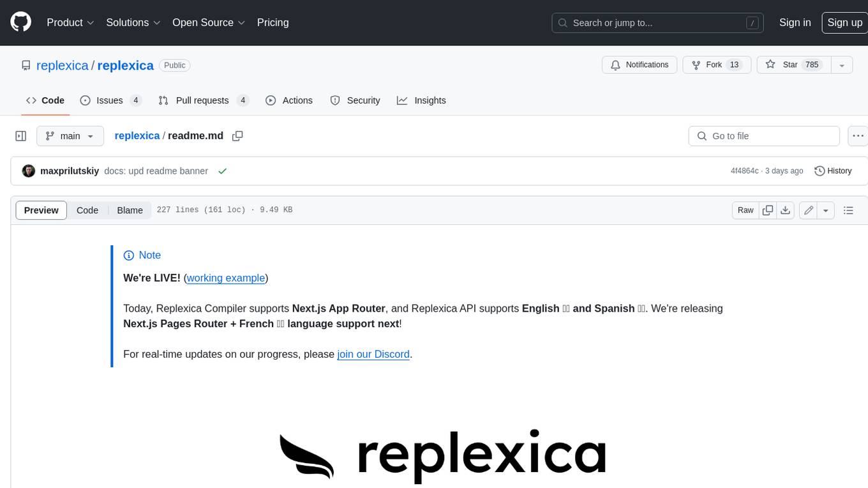Click the Issues count badge 4
This screenshot has width=868, height=488.
tap(135, 100)
